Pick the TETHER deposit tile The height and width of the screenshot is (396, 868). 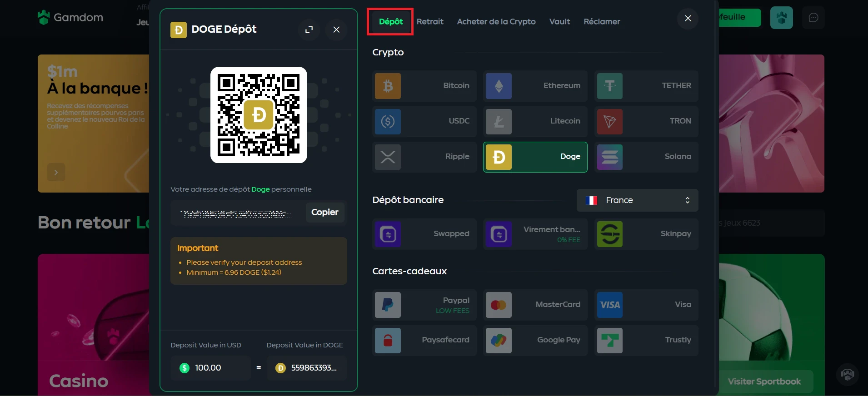[x=646, y=86]
